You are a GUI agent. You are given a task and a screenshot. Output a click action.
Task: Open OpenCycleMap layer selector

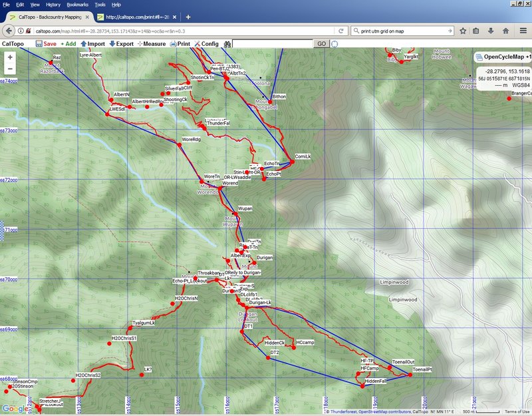tap(503, 57)
